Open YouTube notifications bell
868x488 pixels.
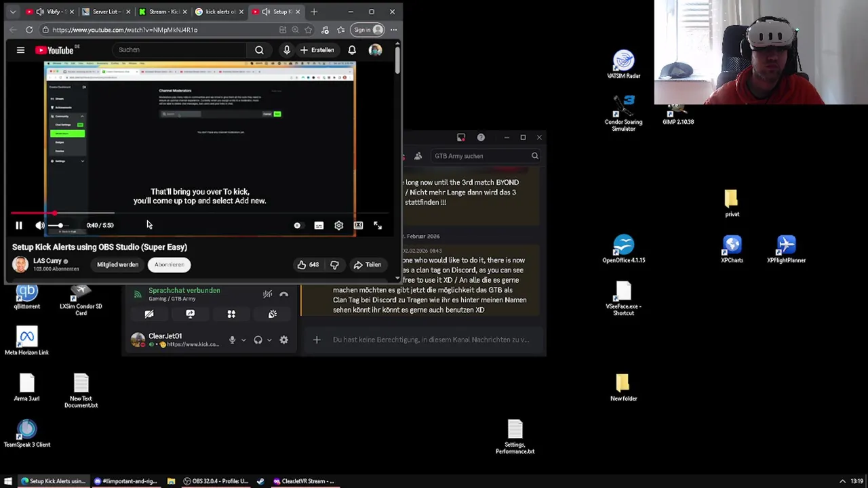pyautogui.click(x=352, y=50)
